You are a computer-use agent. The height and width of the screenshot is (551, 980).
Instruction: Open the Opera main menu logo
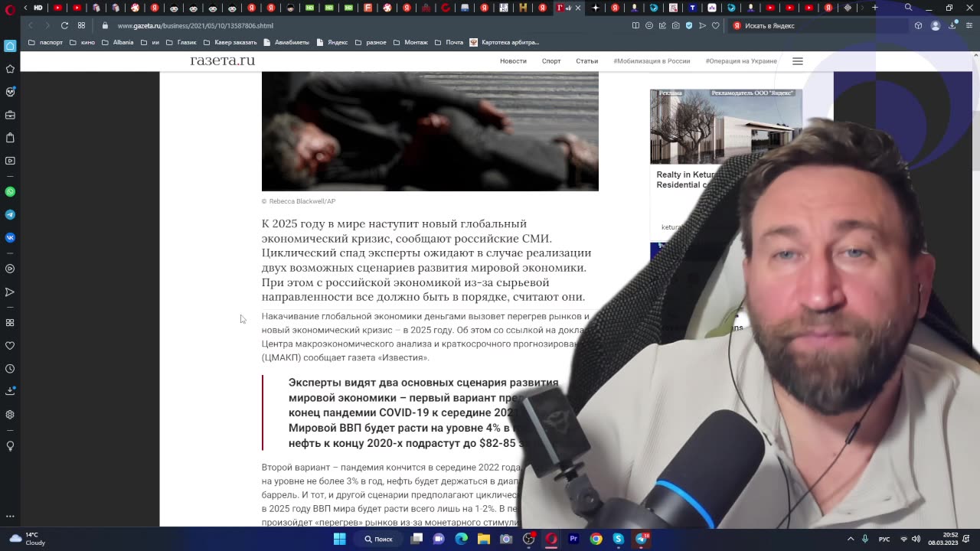(10, 8)
